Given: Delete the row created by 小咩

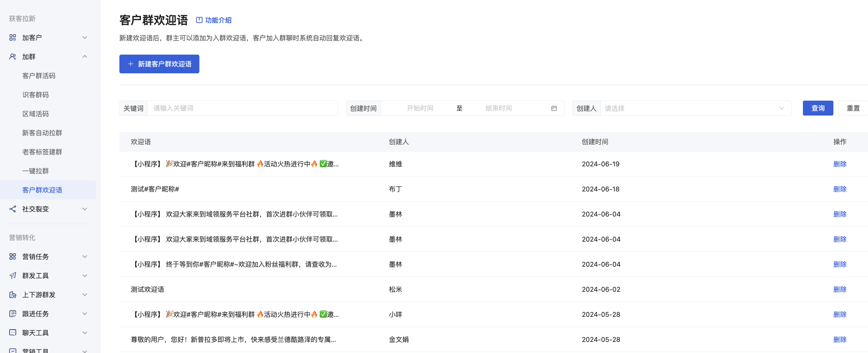Looking at the screenshot, I should coord(840,314).
